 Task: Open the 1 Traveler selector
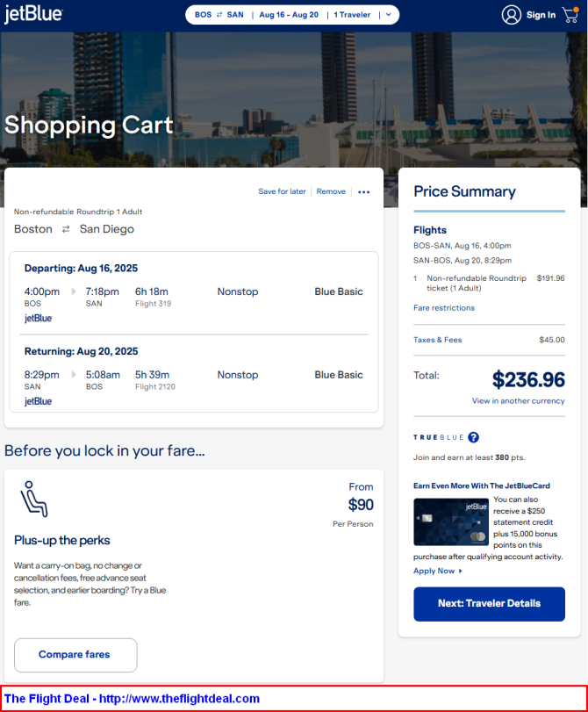[x=352, y=15]
